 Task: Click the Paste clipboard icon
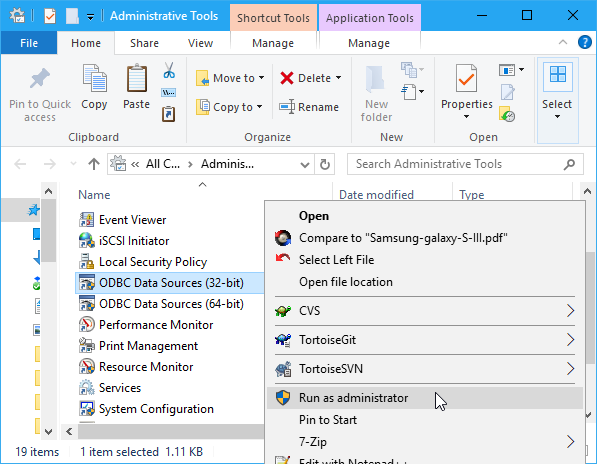[137, 78]
